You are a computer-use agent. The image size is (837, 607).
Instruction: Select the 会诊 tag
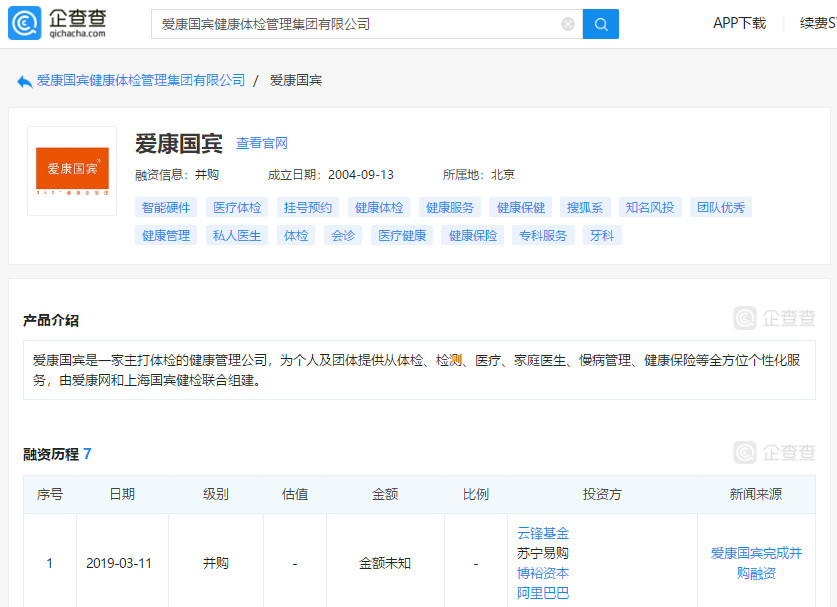coord(343,235)
